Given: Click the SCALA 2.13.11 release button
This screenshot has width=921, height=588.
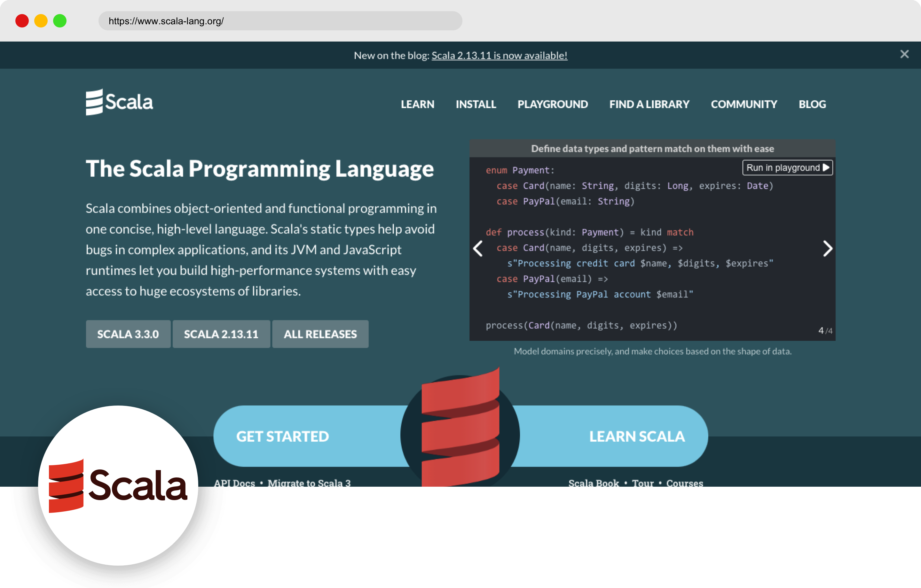Looking at the screenshot, I should (x=221, y=334).
